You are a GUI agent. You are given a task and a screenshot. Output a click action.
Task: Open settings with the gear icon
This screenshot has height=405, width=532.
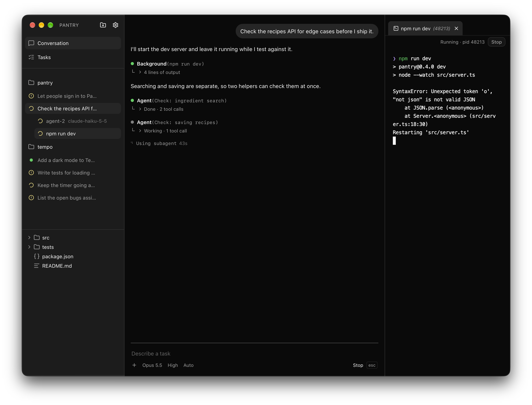click(115, 25)
